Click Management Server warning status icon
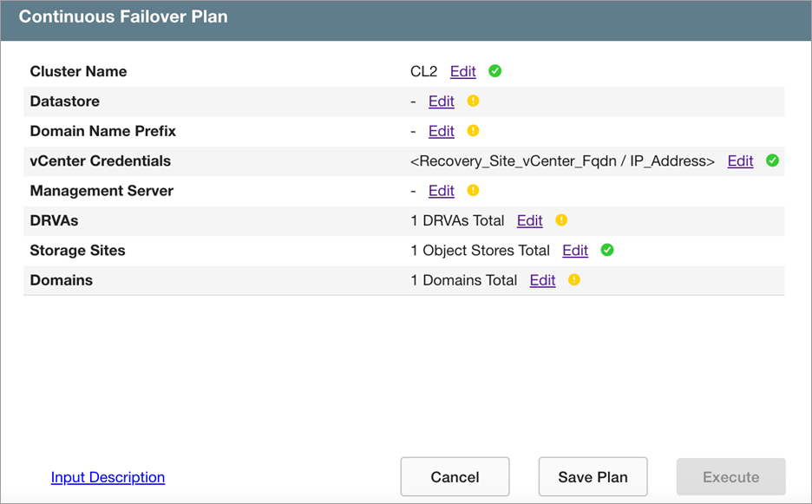Viewport: 812px width, 504px height. tap(473, 190)
